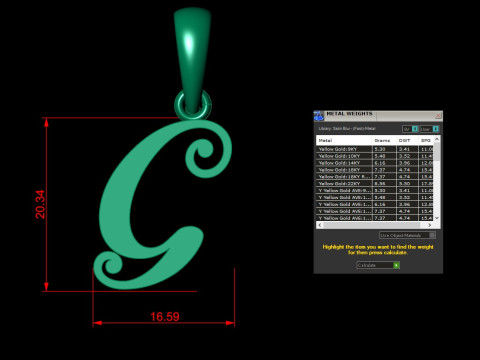480x360 pixels.
Task: Click the horizontal scrollbar thumb under the table
Action: click(372, 225)
